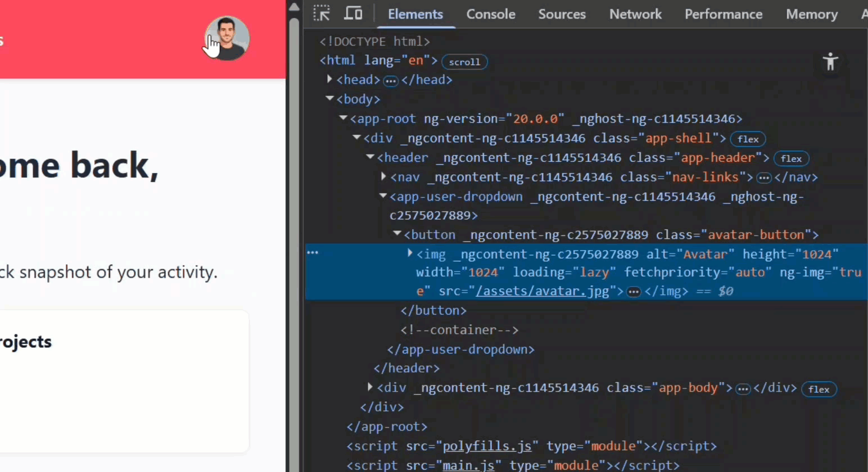Click the ellipsis inside head element
Viewport: 868px width, 472px height.
[391, 81]
